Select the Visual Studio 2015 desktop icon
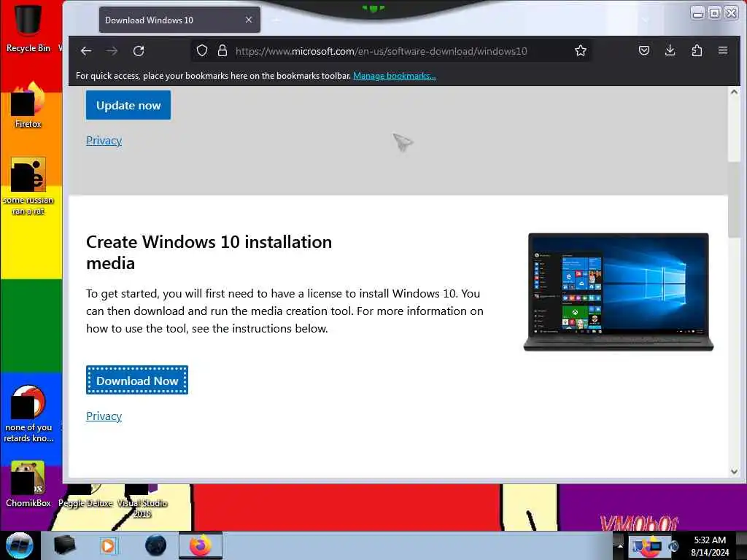747x560 pixels. tap(142, 502)
